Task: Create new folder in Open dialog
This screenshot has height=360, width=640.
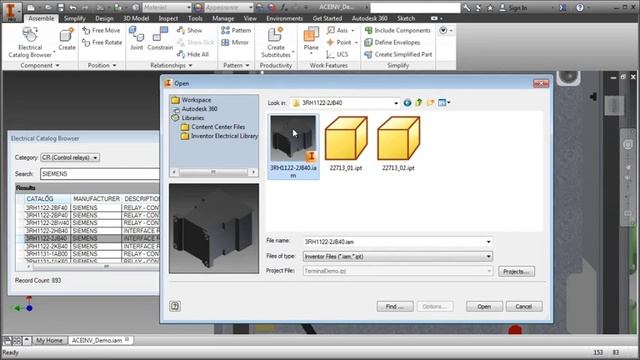Action: [430, 103]
